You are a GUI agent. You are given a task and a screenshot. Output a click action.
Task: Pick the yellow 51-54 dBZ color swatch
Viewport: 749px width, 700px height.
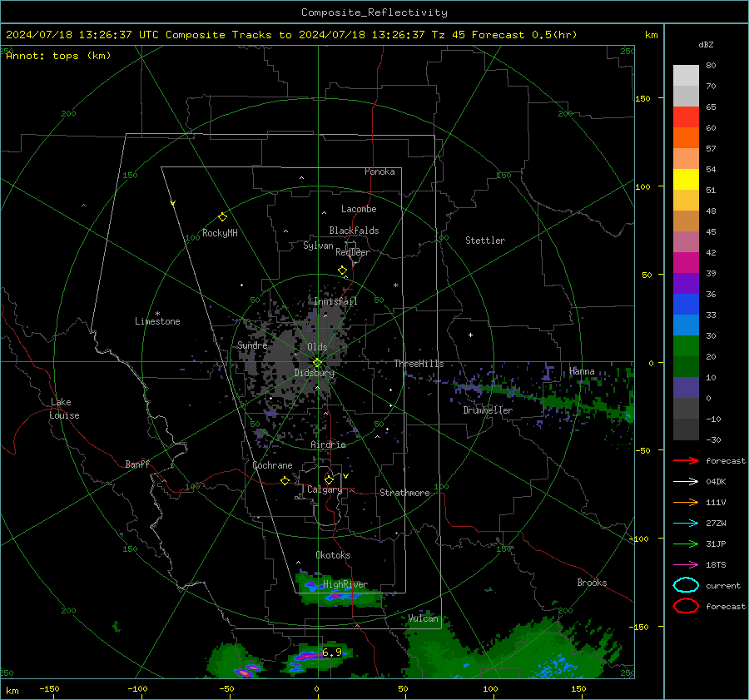(x=686, y=180)
